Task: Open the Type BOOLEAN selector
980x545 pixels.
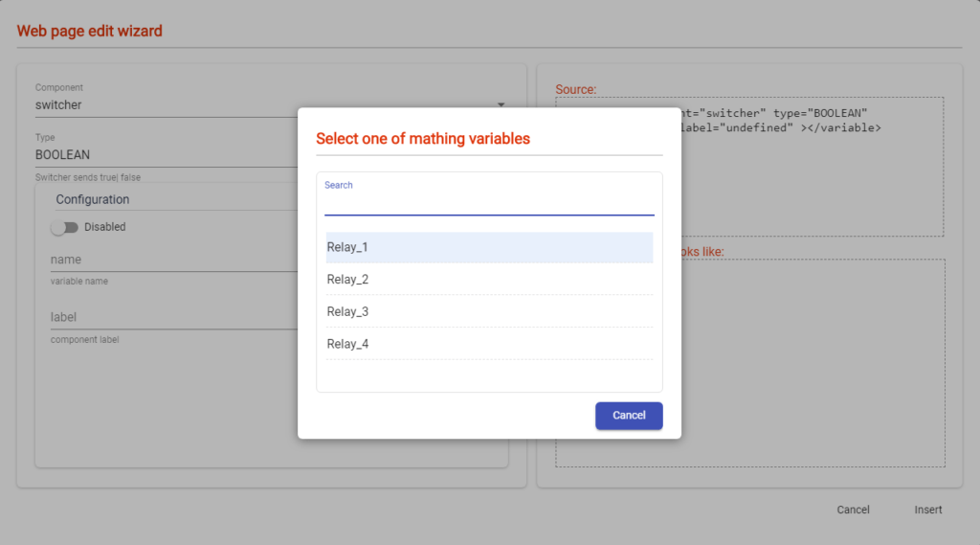Action: pyautogui.click(x=163, y=154)
